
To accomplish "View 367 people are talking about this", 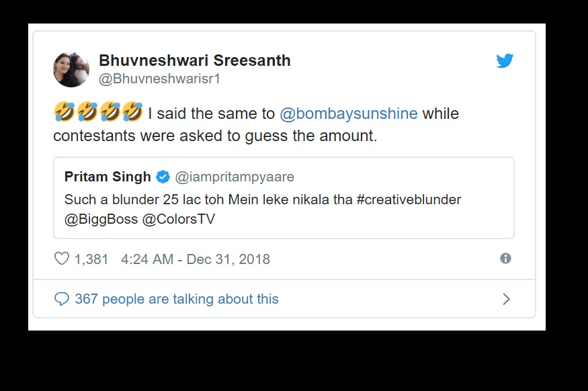I will tap(176, 299).
